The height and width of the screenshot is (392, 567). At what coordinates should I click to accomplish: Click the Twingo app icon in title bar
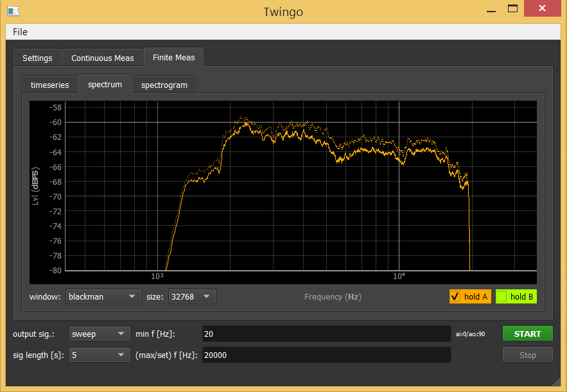[13, 11]
